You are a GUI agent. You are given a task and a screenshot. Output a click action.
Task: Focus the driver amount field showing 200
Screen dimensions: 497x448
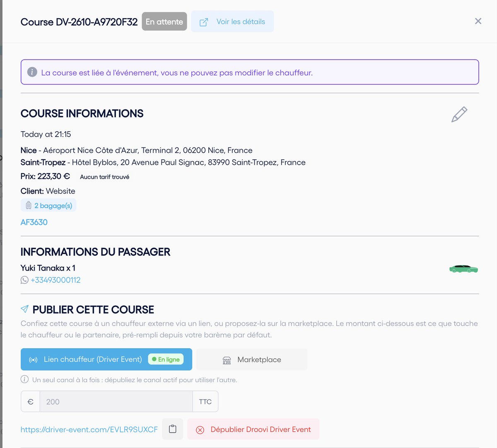[116, 402]
